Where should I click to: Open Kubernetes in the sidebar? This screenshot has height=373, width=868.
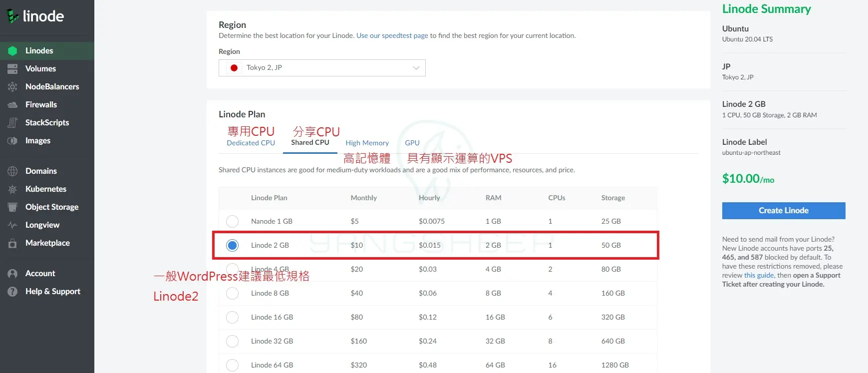click(47, 189)
